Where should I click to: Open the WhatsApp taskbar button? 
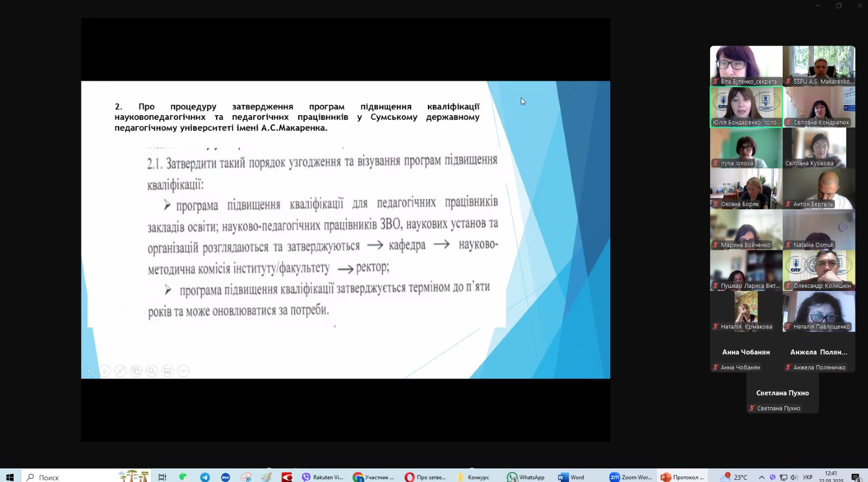(526, 477)
